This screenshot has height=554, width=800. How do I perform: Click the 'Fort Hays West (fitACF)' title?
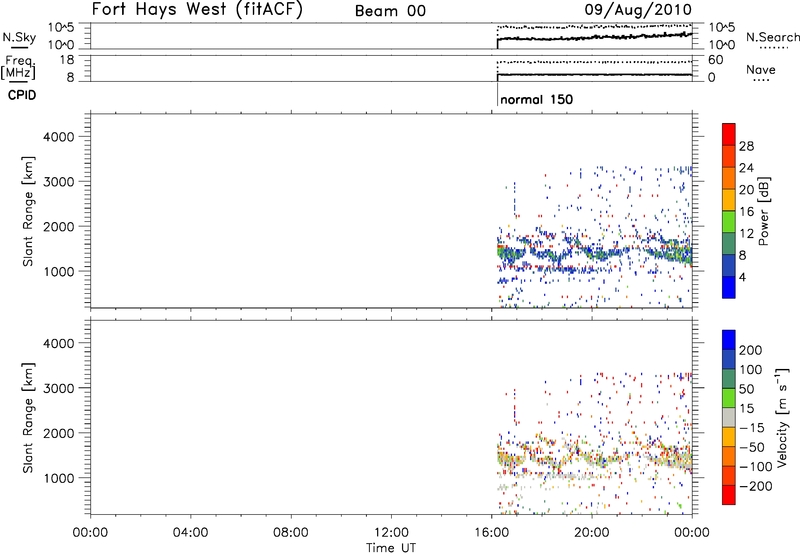(x=197, y=9)
